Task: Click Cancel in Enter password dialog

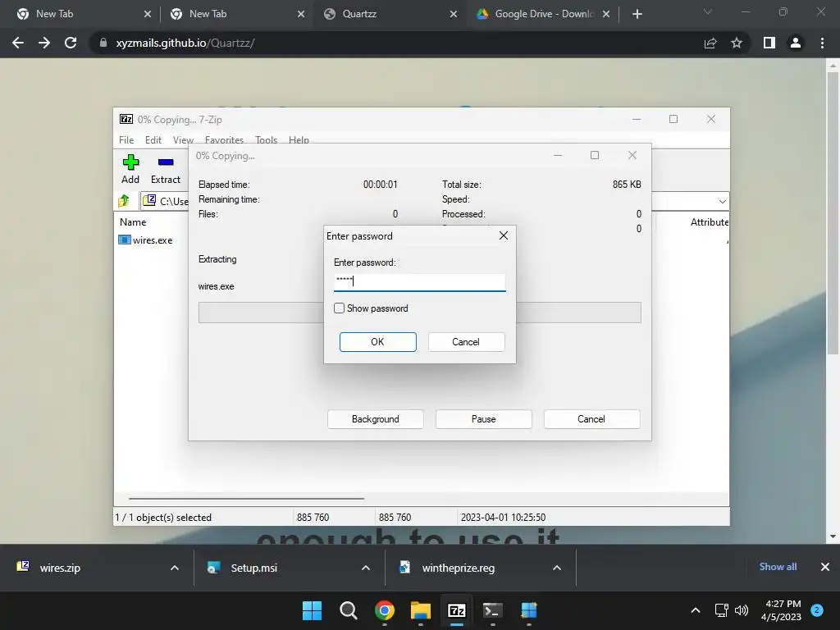Action: click(466, 342)
